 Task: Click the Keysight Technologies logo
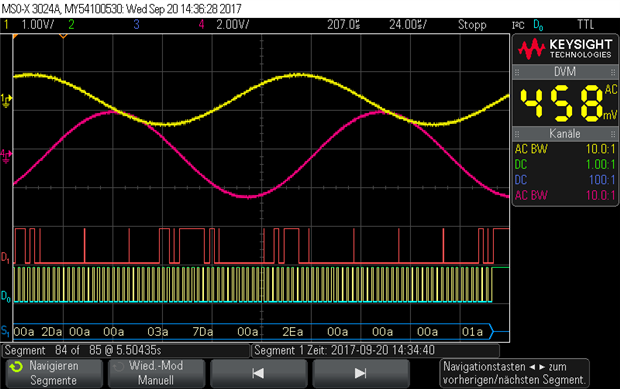(x=565, y=49)
